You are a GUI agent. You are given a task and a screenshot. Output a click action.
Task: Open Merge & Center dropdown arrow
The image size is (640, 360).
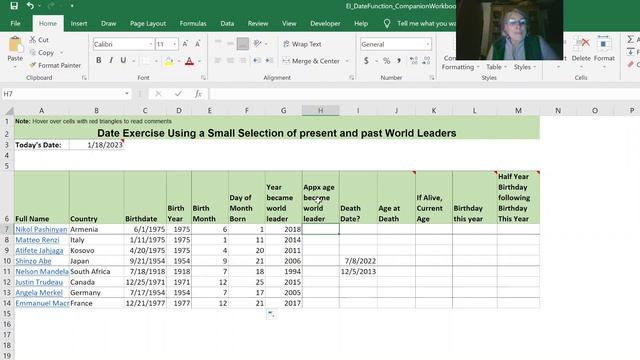coord(347,61)
